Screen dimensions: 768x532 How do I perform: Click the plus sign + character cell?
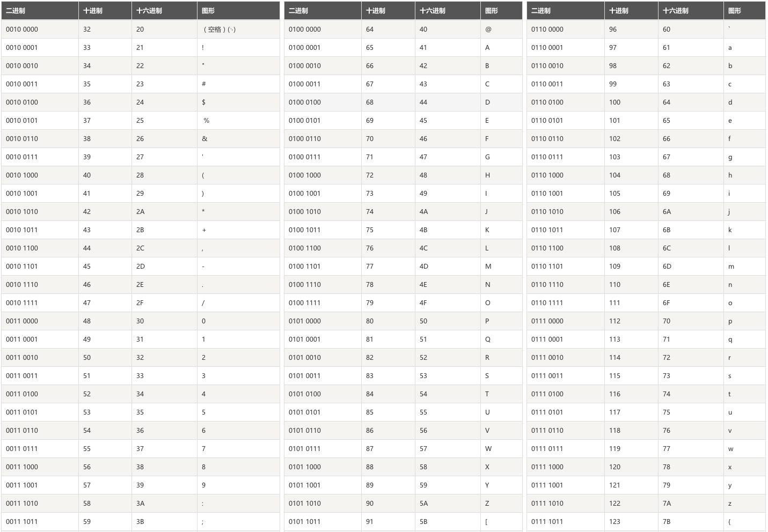pos(204,230)
